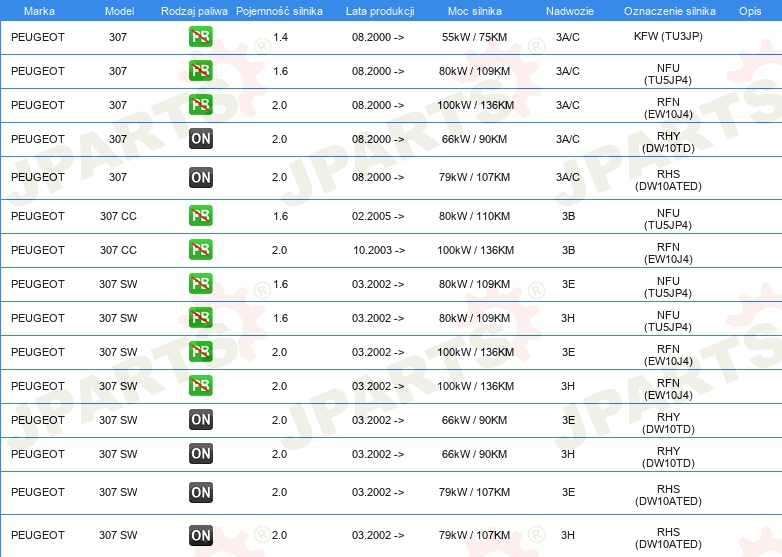Click the Oznaczenie silnika column header
This screenshot has height=557, width=782.
(670, 11)
